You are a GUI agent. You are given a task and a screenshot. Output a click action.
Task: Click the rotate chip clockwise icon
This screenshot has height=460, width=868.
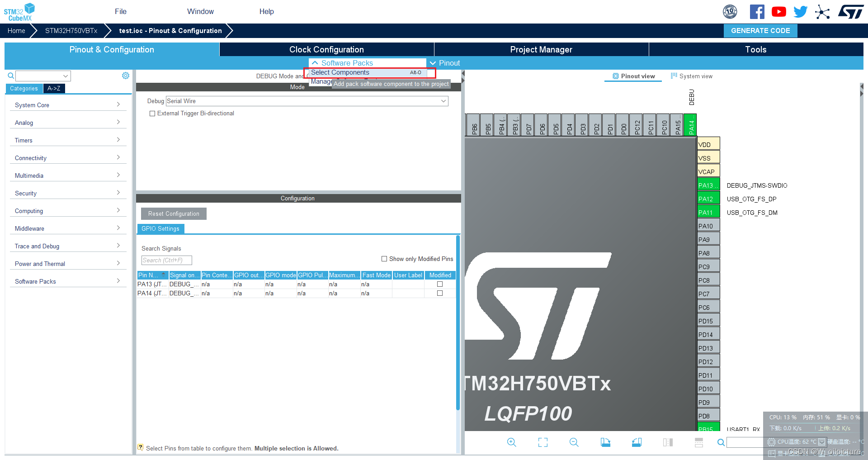(605, 442)
